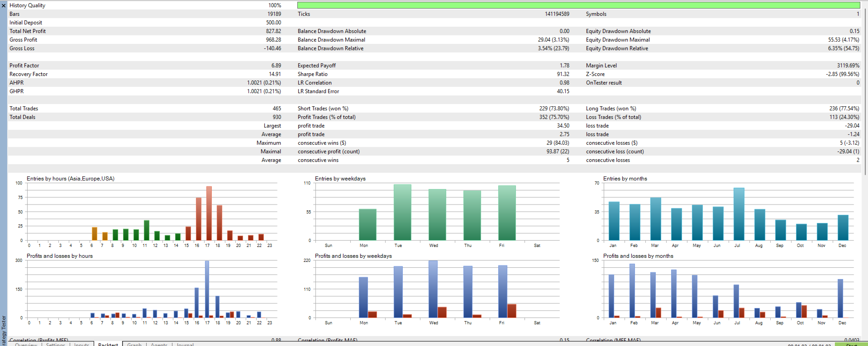Close the Strategy Tester panel

(4, 6)
